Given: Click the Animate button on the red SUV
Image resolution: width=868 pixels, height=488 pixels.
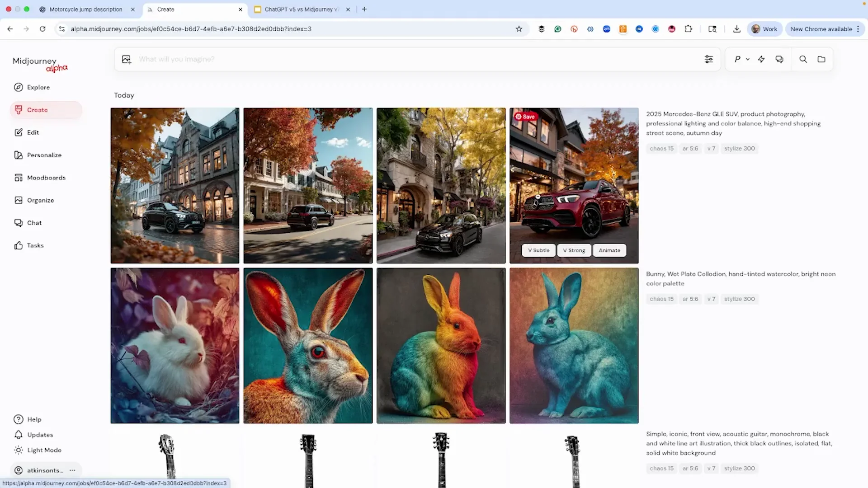Looking at the screenshot, I should [x=609, y=250].
